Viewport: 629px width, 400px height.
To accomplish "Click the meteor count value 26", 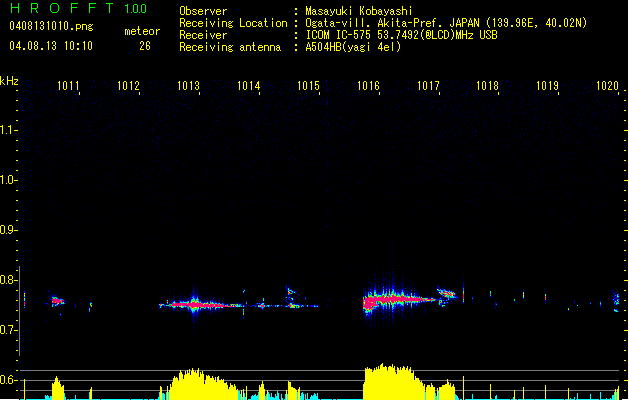I will tap(145, 46).
